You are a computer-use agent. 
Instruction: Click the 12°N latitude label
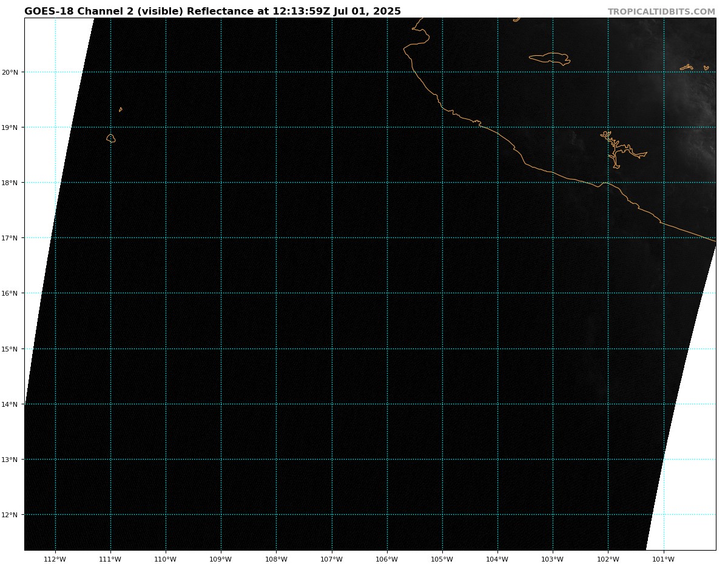point(10,515)
